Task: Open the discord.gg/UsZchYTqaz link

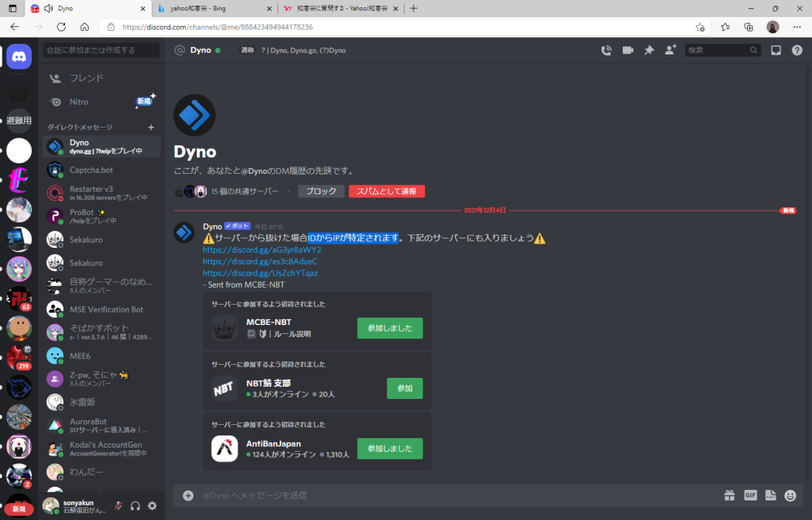Action: tap(260, 273)
